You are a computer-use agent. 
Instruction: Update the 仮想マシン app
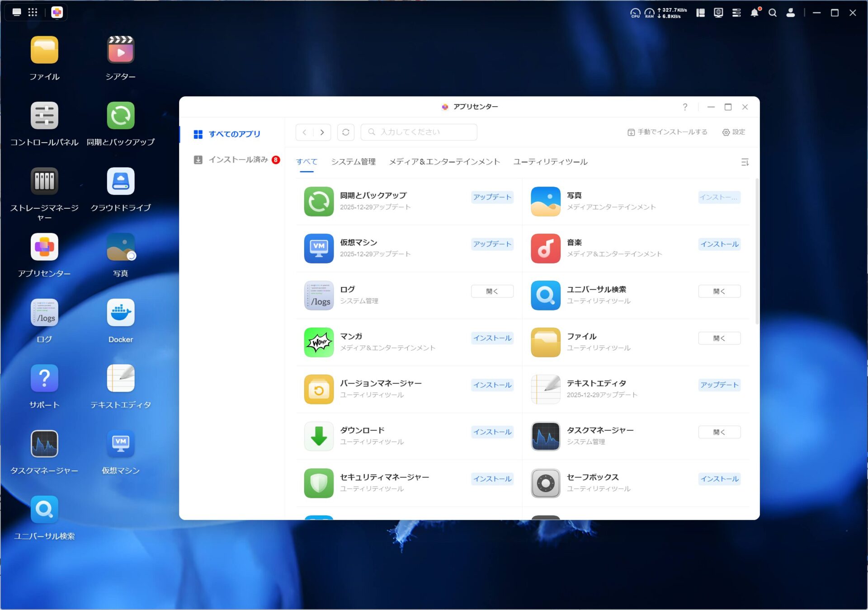[x=492, y=244]
